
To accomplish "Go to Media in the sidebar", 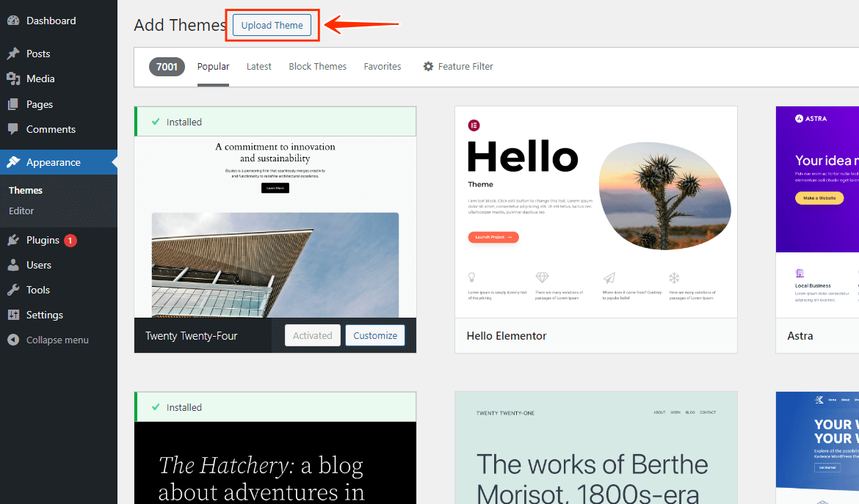I will (59, 78).
